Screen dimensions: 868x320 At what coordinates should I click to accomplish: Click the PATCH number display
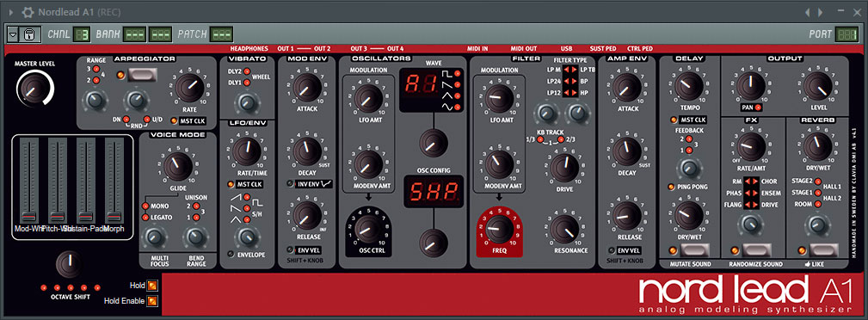pyautogui.click(x=221, y=34)
